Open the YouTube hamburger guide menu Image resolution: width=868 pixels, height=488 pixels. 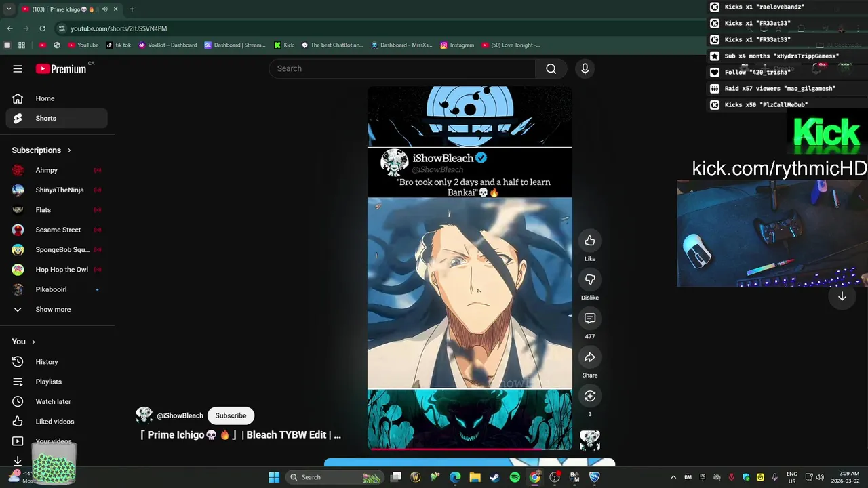(x=18, y=68)
